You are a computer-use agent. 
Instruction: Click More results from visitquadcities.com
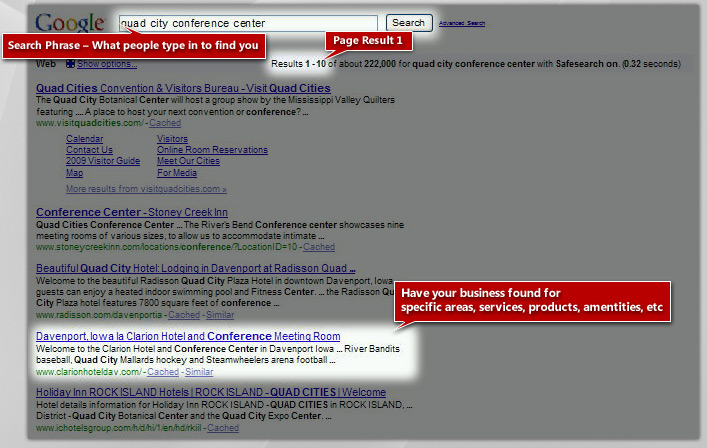coord(146,189)
